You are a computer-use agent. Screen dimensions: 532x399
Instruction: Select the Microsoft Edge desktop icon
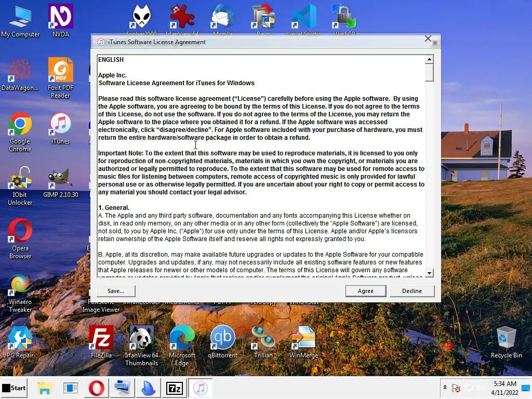click(x=182, y=345)
